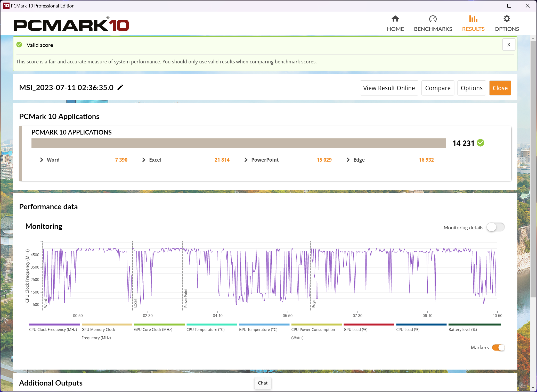Click the PCMark 10 Applications score bar
Viewport: 537px width, 392px height.
pyautogui.click(x=239, y=143)
